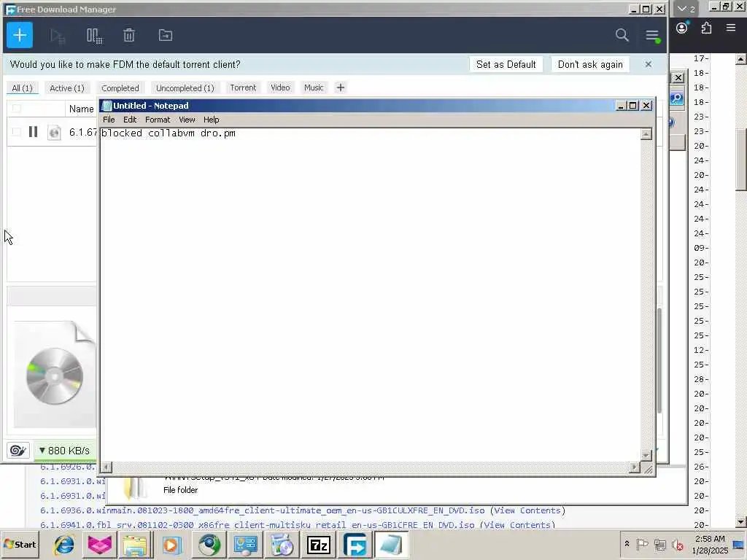Screen dimensions: 747x560
Task: Open the FDM hamburger menu
Action: (652, 35)
